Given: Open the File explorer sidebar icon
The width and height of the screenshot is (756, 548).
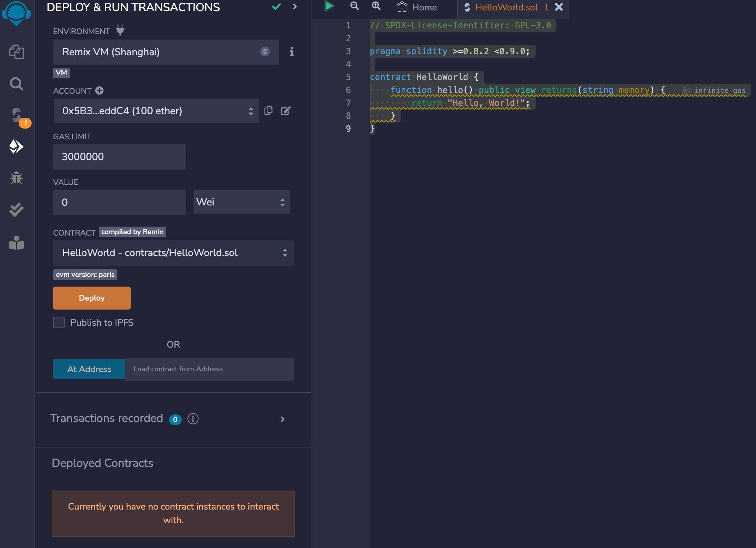Looking at the screenshot, I should pyautogui.click(x=17, y=52).
